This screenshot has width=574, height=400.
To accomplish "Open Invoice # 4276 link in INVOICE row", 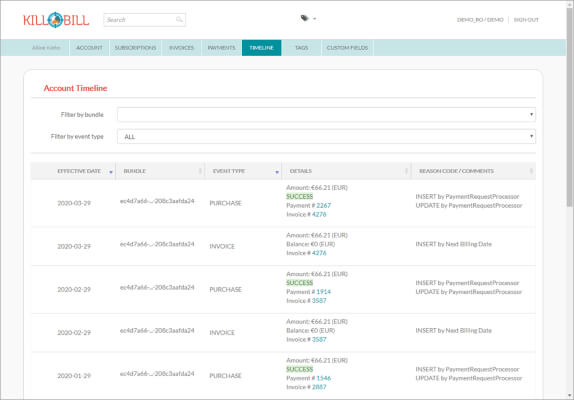I will (x=319, y=253).
